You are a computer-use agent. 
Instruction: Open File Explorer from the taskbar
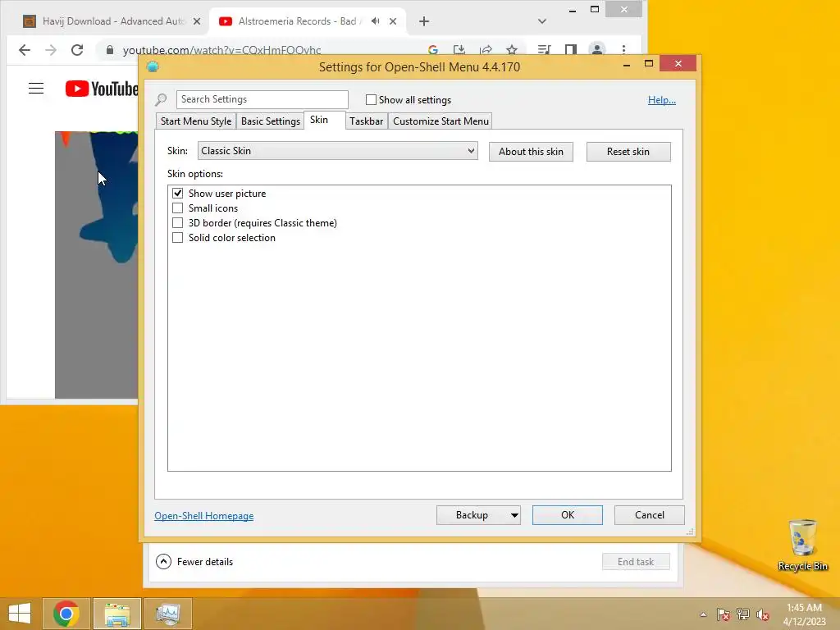click(x=117, y=614)
